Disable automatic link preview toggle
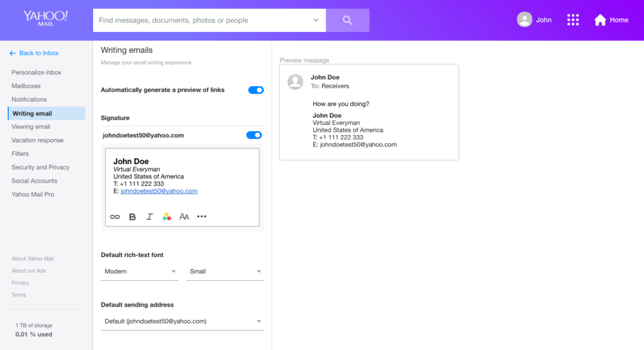644x350 pixels. [x=256, y=90]
